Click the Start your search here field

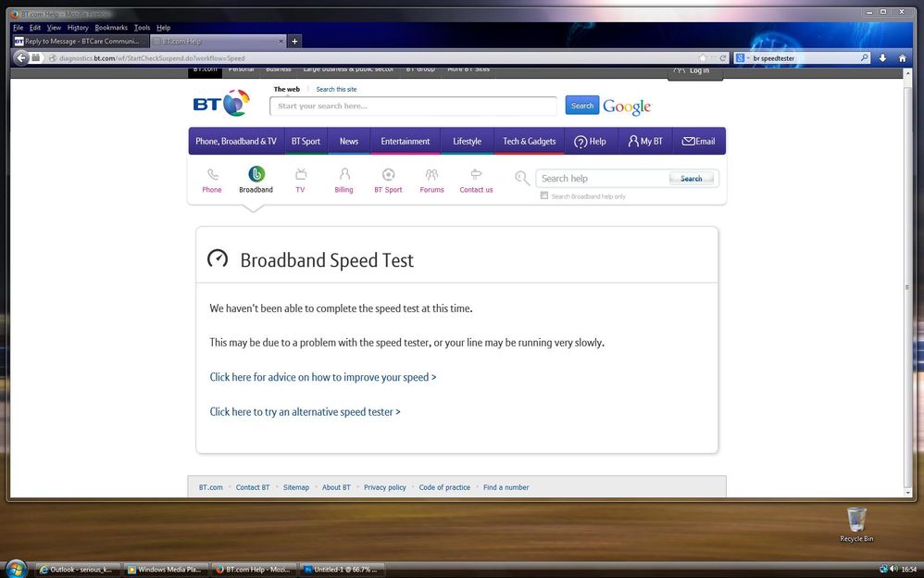click(x=413, y=107)
